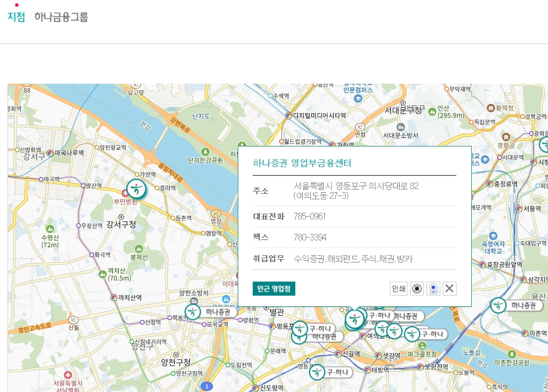Click the 하나증권 label right of selected marker
The width and height of the screenshot is (548, 392).
tap(406, 316)
